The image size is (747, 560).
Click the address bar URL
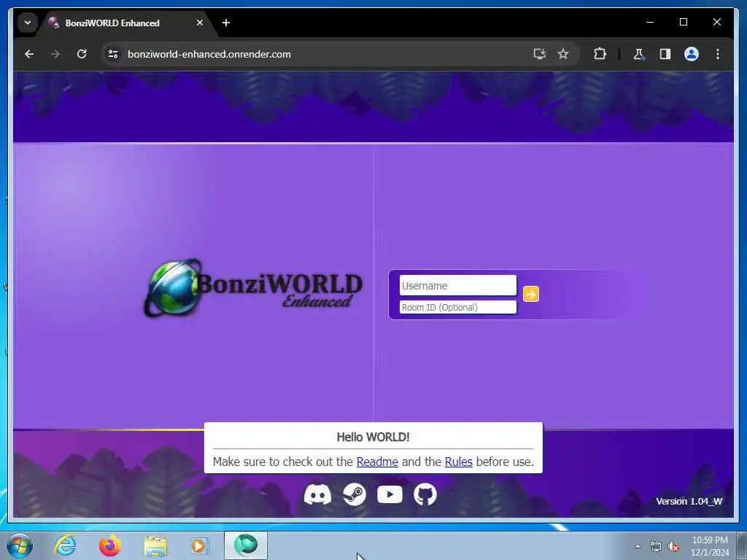[x=209, y=54]
